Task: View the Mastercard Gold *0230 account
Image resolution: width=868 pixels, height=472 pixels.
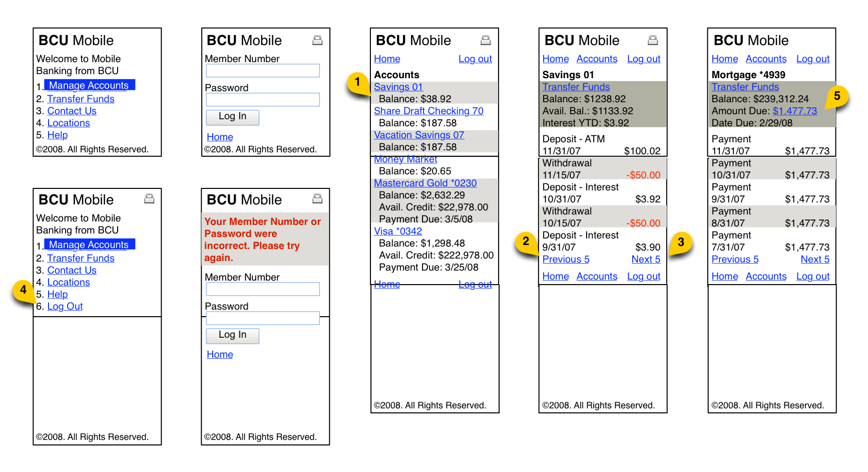Action: (x=425, y=183)
